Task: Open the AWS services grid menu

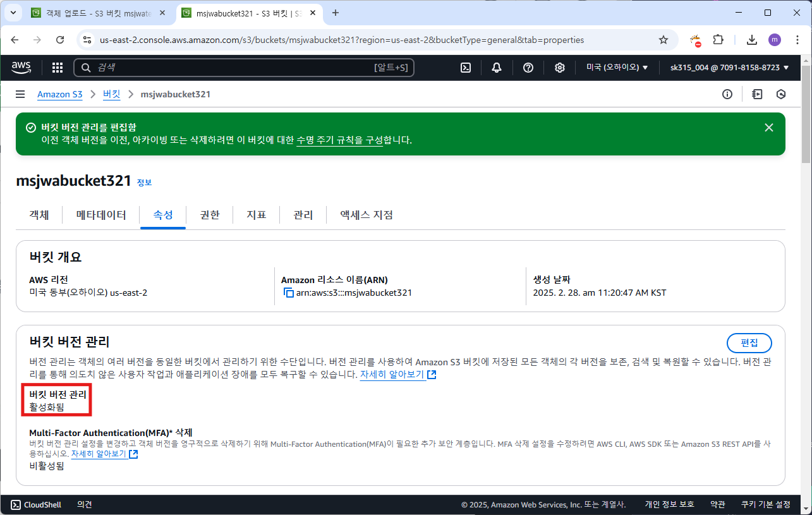Action: point(57,68)
